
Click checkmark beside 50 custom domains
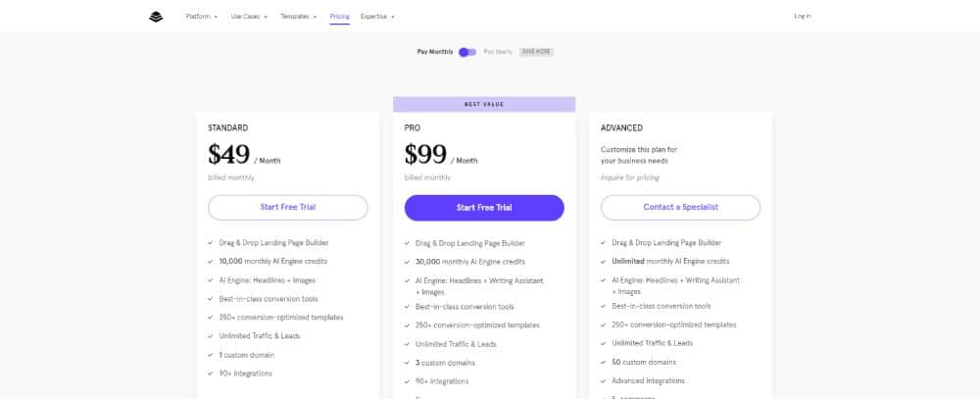point(604,362)
